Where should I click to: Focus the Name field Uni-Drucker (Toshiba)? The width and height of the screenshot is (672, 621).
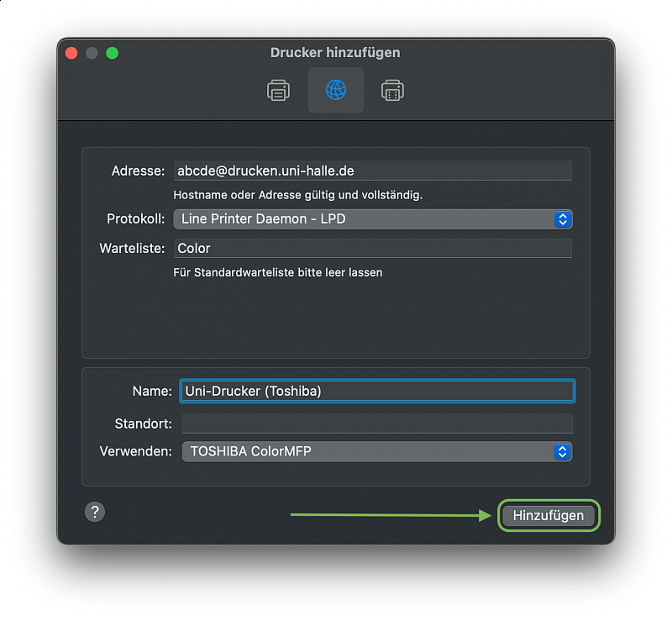pos(377,391)
